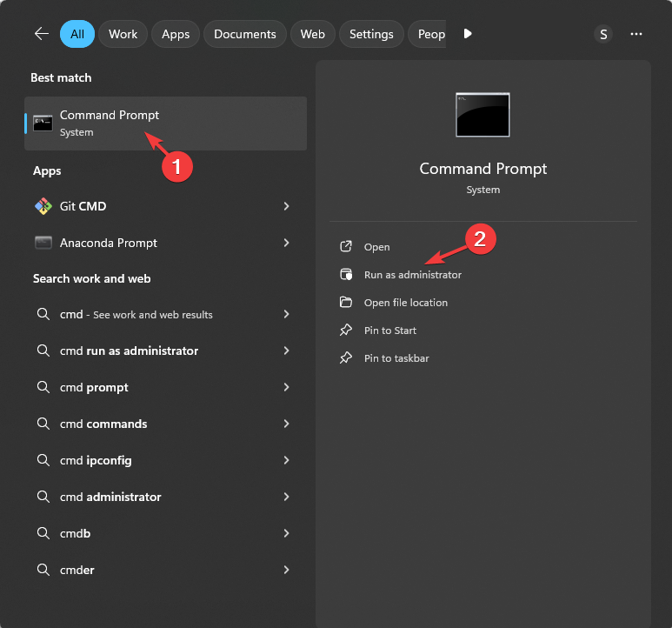Select 'cmder' search suggestion
Viewport: 672px width, 628px height.
[165, 570]
